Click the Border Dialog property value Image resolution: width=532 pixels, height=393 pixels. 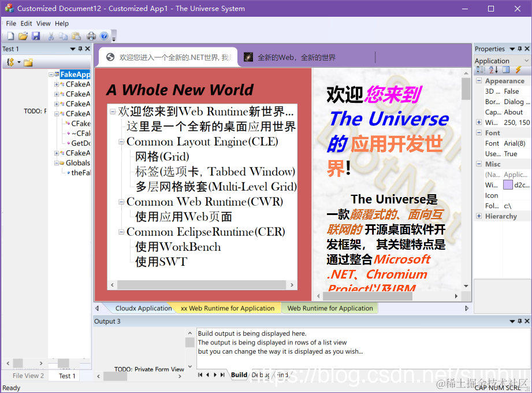pyautogui.click(x=516, y=102)
